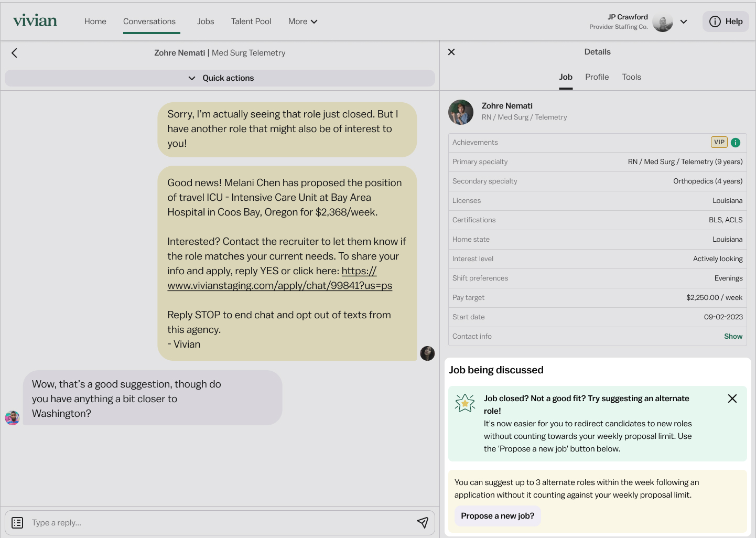The height and width of the screenshot is (538, 756).
Task: Go back using the left chevron arrow
Action: pos(15,53)
